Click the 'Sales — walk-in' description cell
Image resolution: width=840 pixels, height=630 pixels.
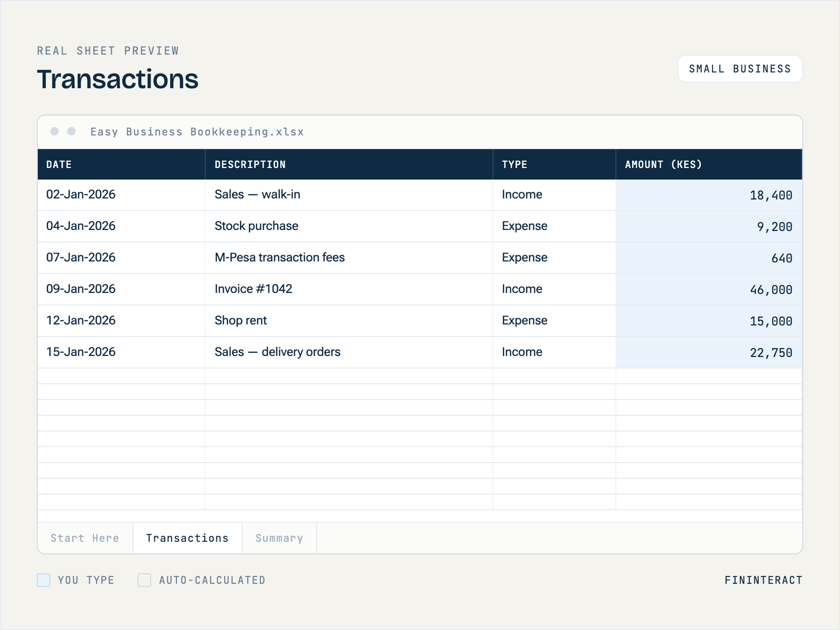(349, 195)
